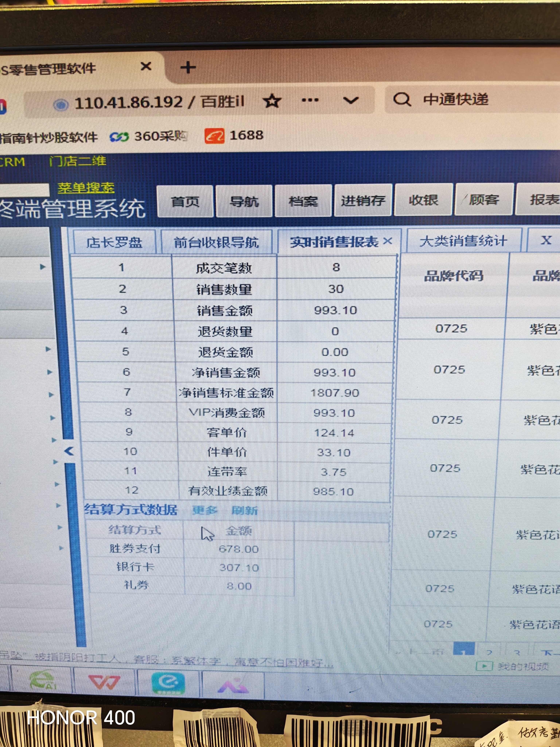Open a new browser tab with plus
The height and width of the screenshot is (747, 560).
(188, 67)
